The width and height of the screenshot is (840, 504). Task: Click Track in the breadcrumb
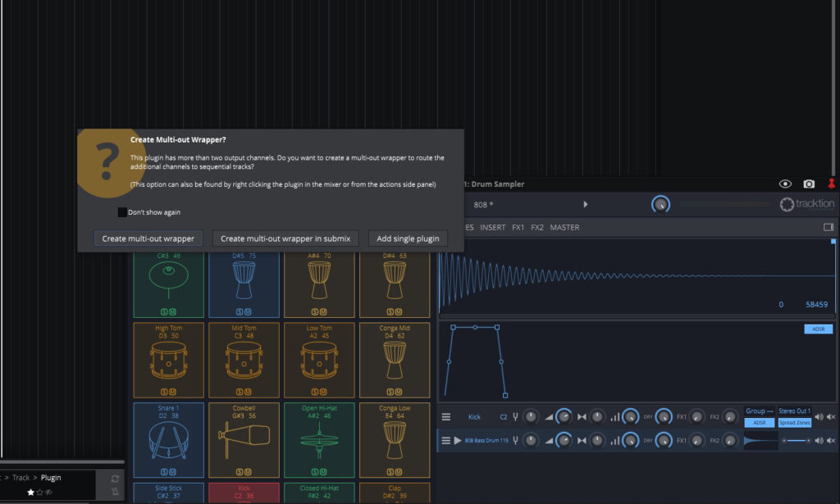[x=21, y=478]
